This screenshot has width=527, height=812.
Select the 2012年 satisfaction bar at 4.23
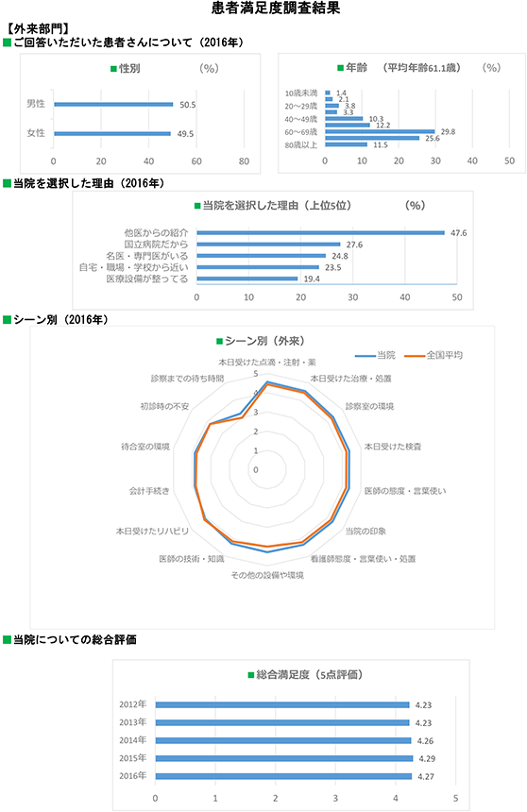(282, 704)
